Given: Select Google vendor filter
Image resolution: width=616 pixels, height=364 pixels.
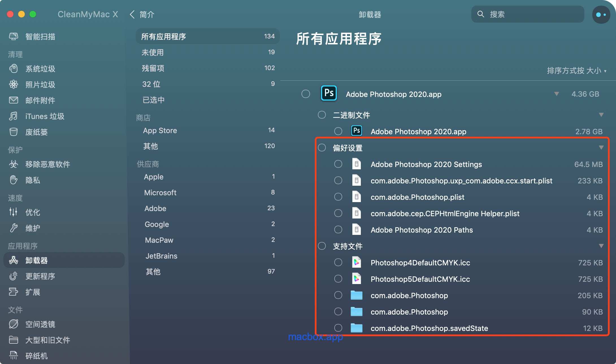Looking at the screenshot, I should tap(207, 224).
